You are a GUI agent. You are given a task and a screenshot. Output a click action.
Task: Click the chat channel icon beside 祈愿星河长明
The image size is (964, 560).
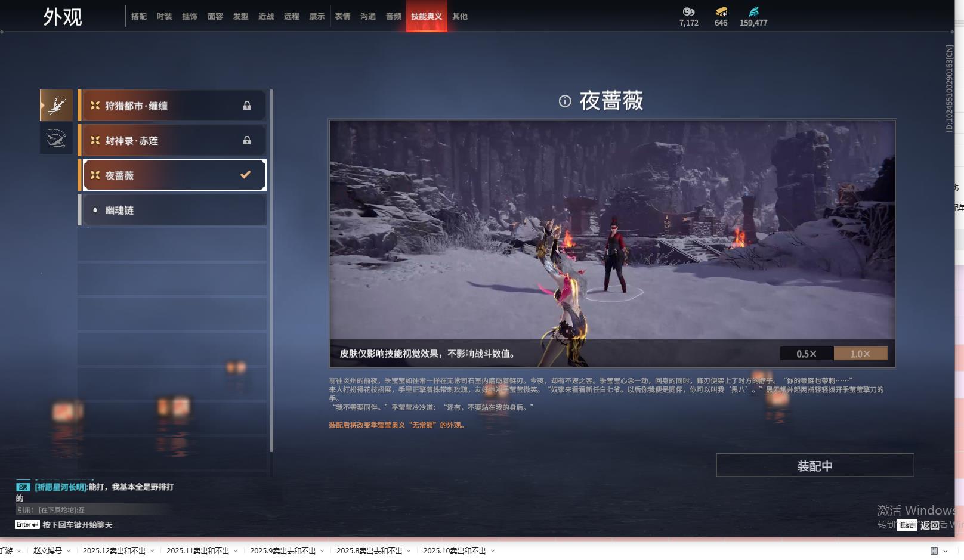pos(23,487)
